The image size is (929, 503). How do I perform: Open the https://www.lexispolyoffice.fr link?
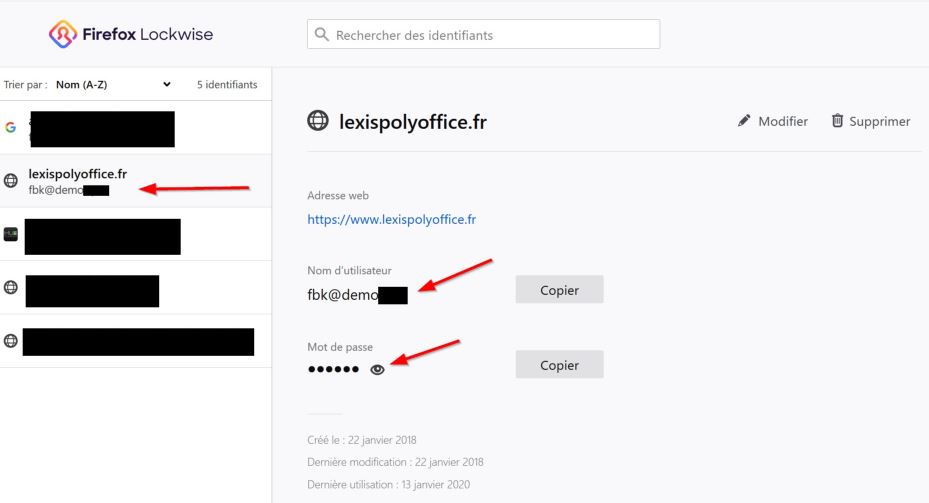[392, 219]
